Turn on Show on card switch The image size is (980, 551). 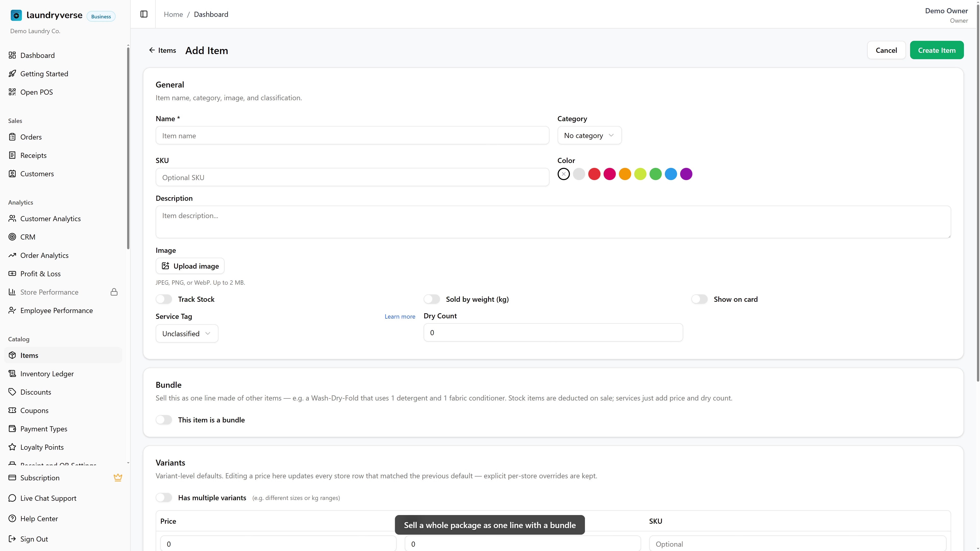[x=700, y=299]
